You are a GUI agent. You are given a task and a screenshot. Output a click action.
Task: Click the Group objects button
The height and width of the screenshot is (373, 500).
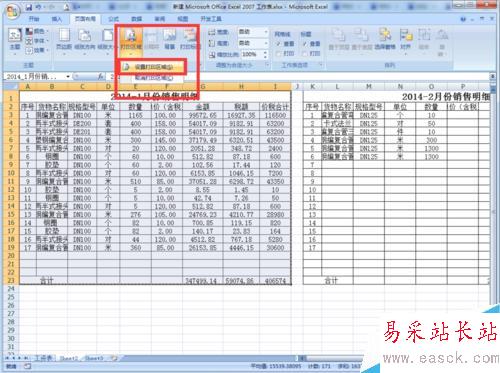424,41
